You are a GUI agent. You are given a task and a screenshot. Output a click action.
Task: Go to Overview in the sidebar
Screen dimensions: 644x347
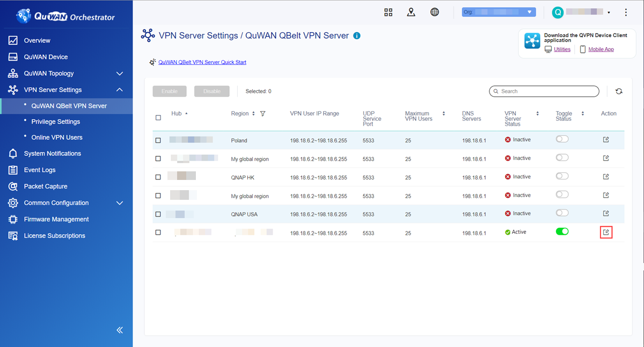tap(37, 41)
